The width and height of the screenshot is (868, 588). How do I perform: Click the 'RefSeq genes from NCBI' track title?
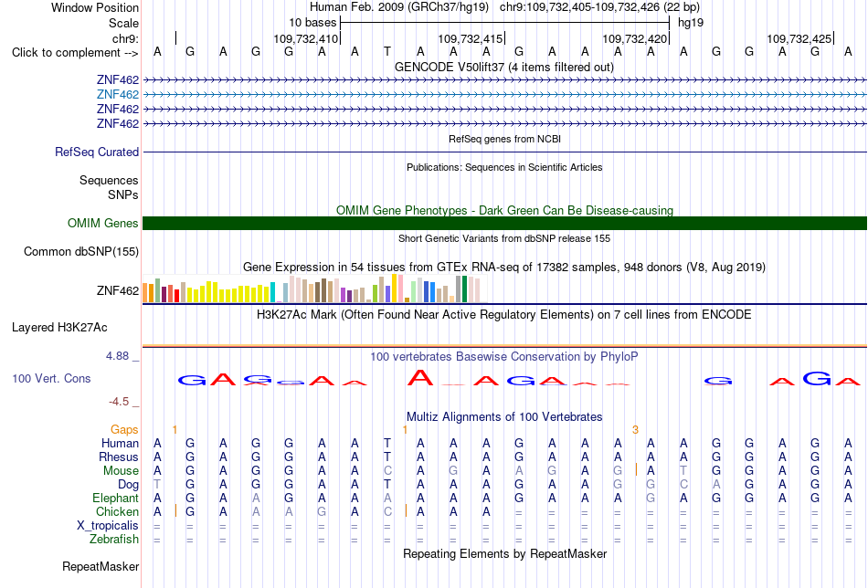(504, 139)
